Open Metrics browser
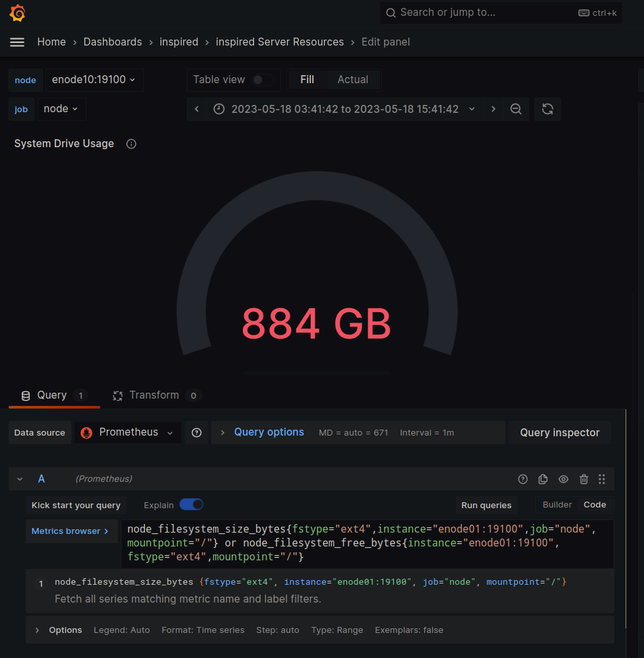644x658 pixels. (x=71, y=531)
